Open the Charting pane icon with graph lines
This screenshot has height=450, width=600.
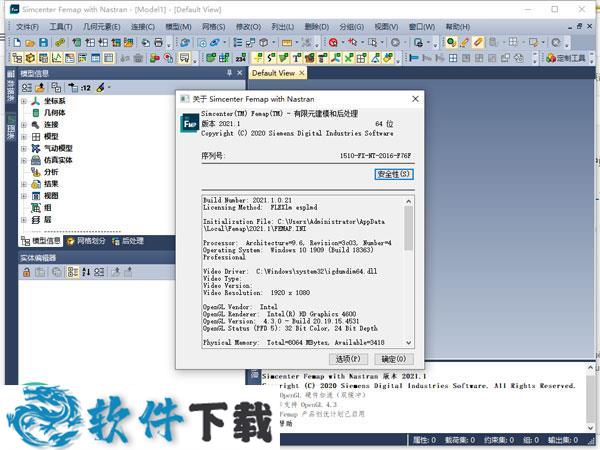point(57,58)
